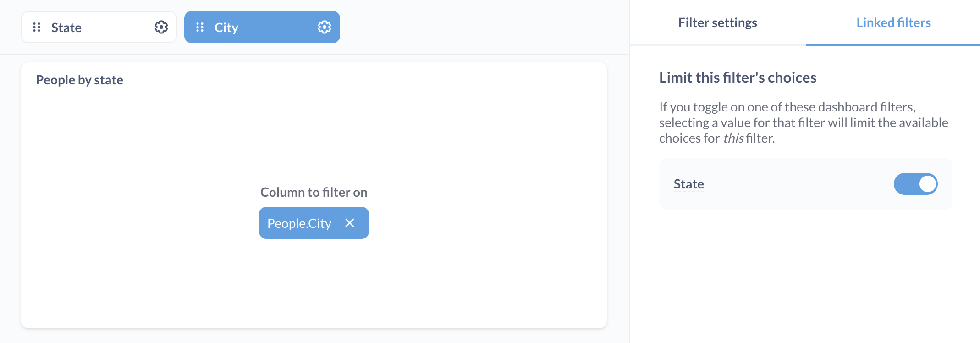Select the Linked filters tab
The height and width of the screenshot is (343, 980).
tap(893, 22)
